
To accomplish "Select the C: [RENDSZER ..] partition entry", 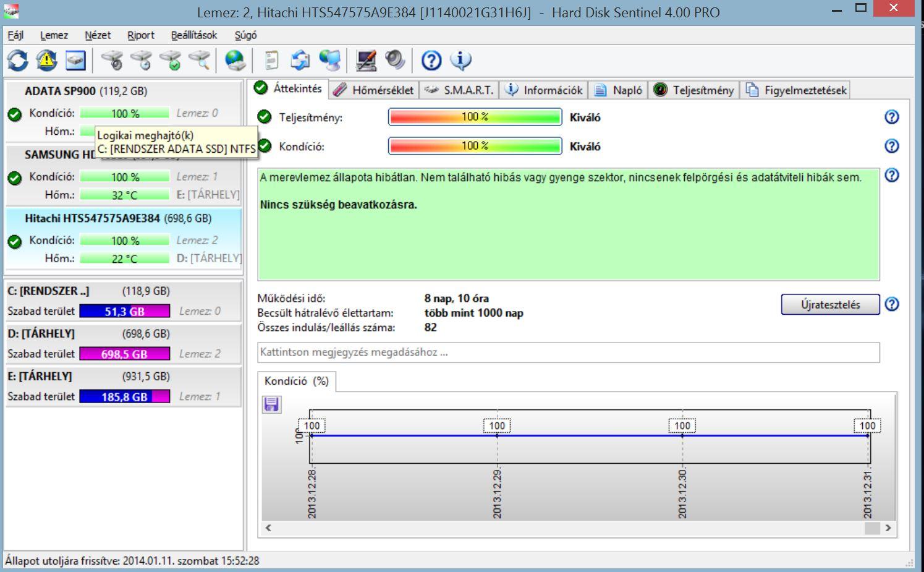I will 123,301.
